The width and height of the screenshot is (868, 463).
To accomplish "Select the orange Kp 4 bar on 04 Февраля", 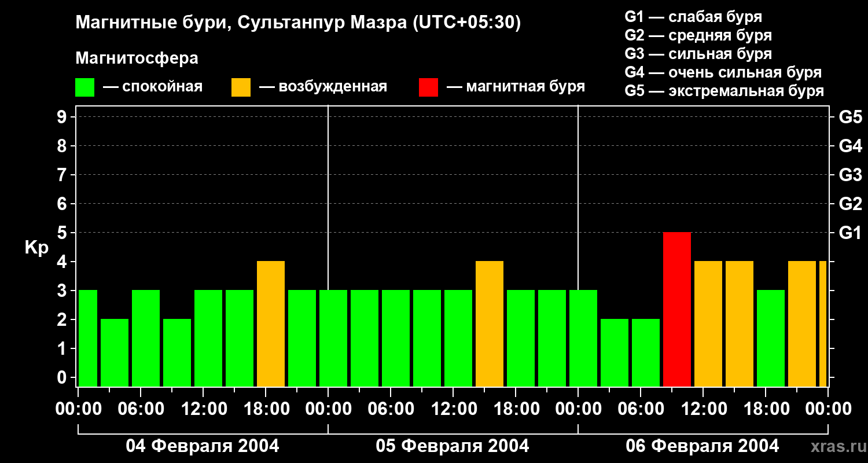I will 271,324.
